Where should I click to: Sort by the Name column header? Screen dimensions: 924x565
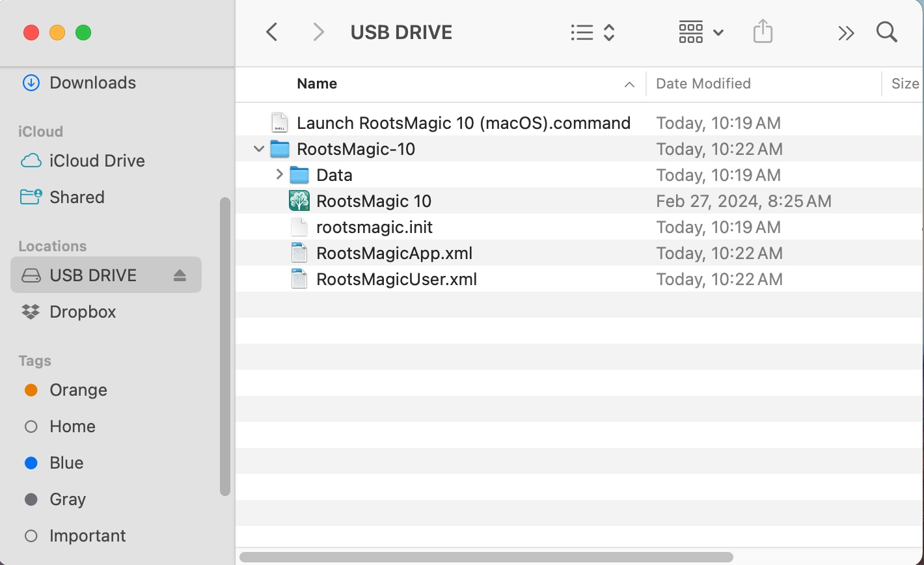coord(317,83)
